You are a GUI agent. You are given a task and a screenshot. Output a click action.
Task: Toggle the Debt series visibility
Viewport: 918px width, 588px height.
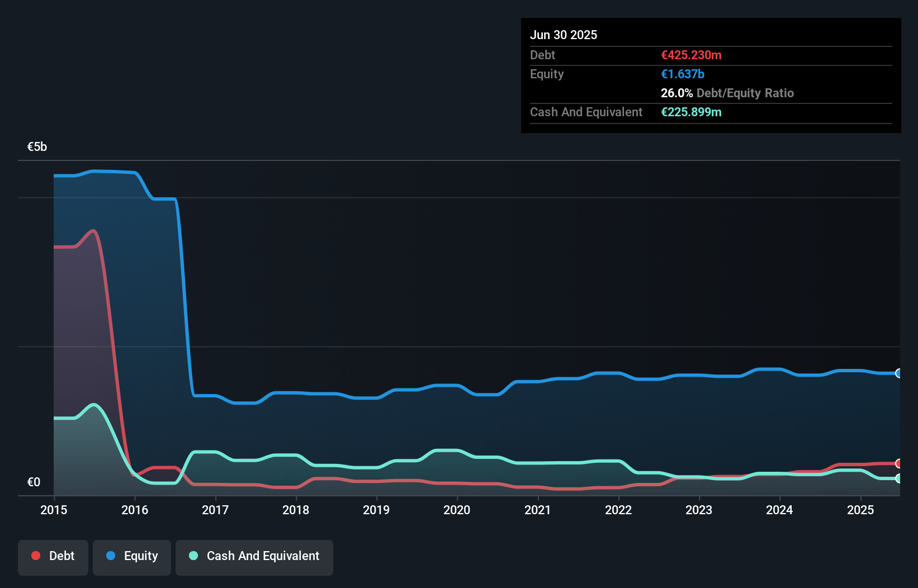pyautogui.click(x=53, y=556)
